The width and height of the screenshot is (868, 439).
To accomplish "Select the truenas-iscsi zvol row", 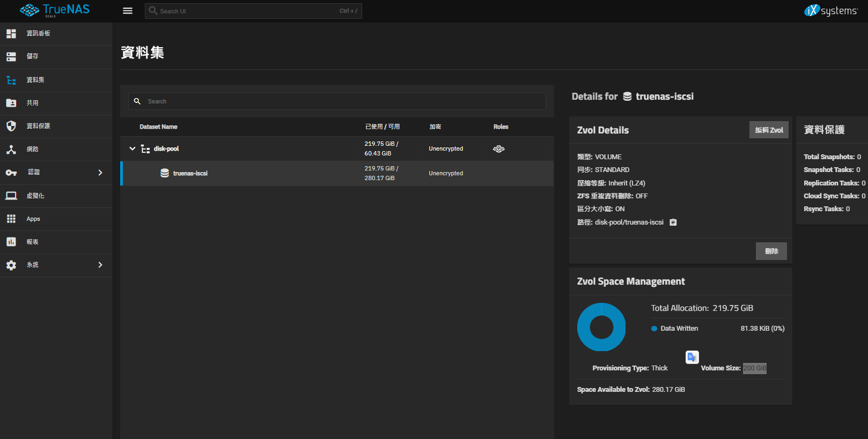I will click(x=190, y=174).
